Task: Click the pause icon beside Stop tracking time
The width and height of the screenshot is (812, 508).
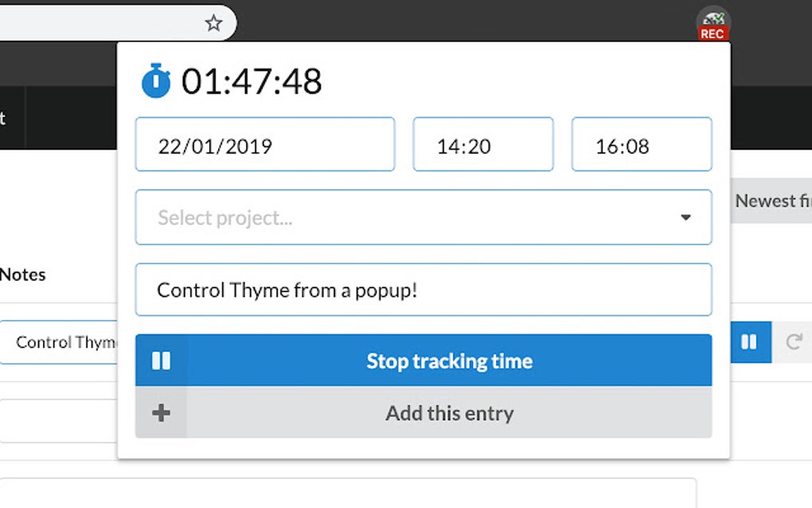Action: [161, 361]
